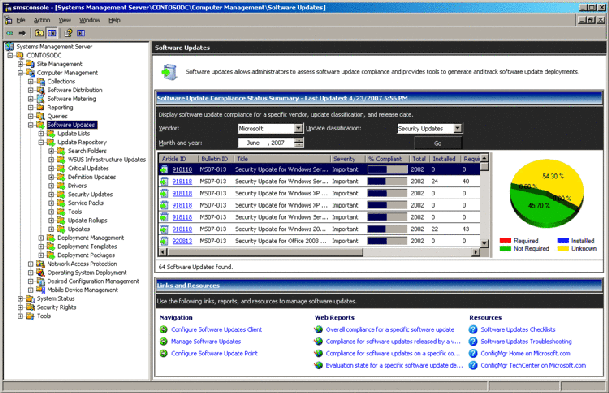Image resolution: width=609 pixels, height=393 pixels.
Task: Open the Help menu
Action: (x=114, y=20)
